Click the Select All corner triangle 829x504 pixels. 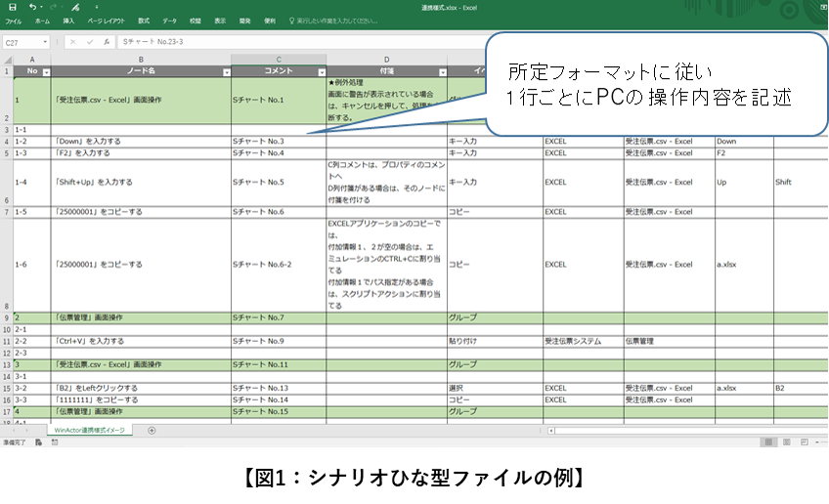[x=8, y=60]
